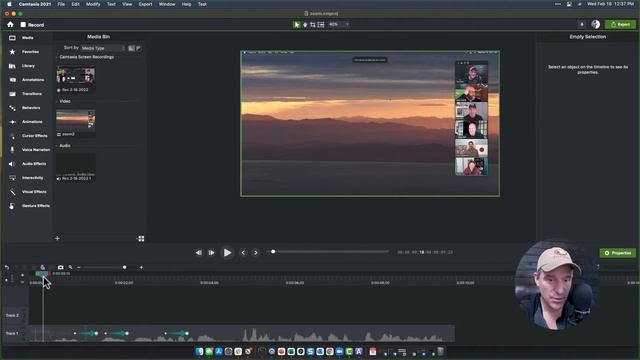Zoom out the timeline with the minus
The width and height of the screenshot is (640, 360).
coord(79,267)
